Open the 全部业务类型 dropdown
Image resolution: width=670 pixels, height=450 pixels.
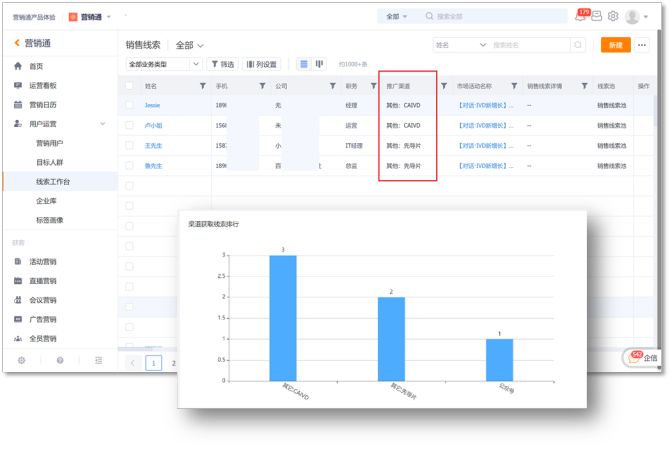point(163,64)
